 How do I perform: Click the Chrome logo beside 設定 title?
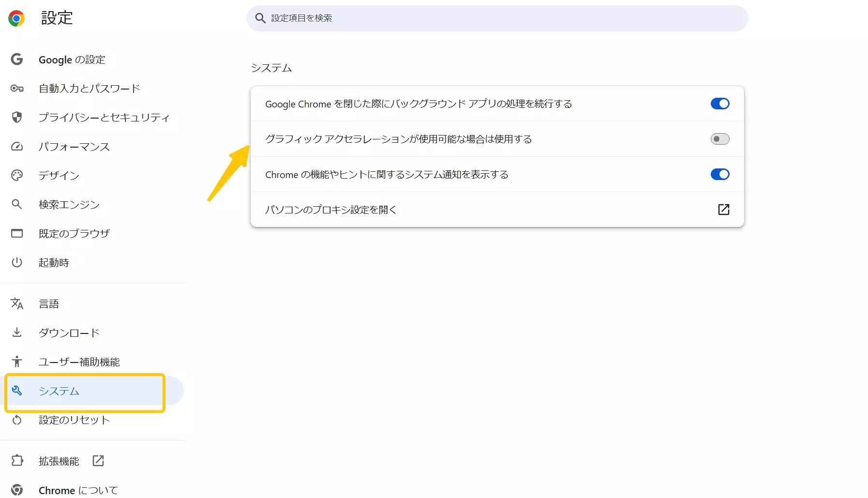pyautogui.click(x=16, y=18)
